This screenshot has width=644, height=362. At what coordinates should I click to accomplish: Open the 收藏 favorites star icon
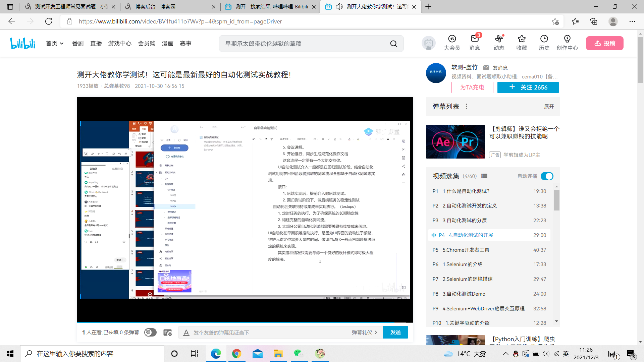point(522,39)
